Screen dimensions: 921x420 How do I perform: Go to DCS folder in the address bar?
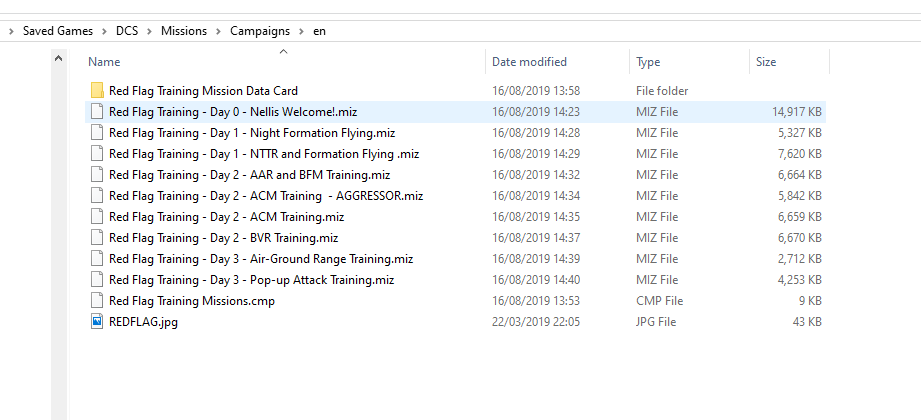tap(127, 31)
